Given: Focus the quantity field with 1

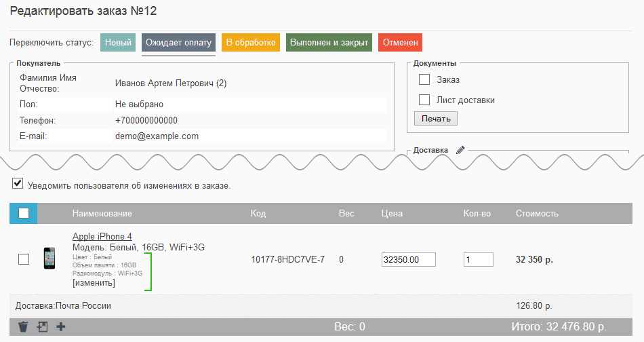Looking at the screenshot, I should 479,260.
